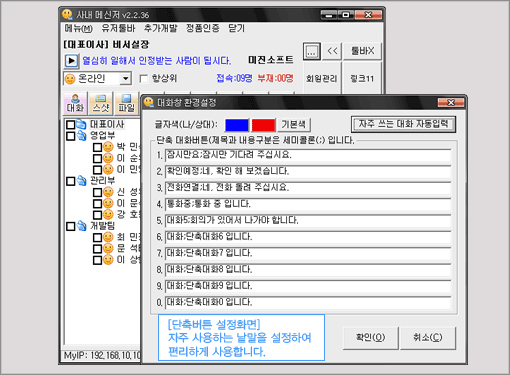Click the 개발팀 group folder icon
Screen dimensions: 510x375
pos(81,226)
